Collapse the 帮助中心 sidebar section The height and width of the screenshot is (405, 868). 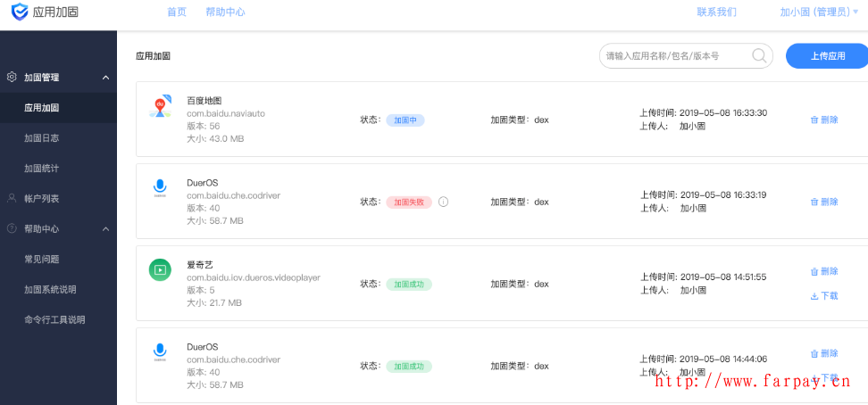point(105,229)
